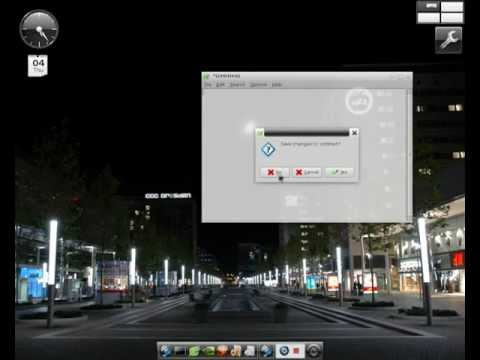Click the first green dock icon
The image size is (480, 360).
[x=194, y=351]
